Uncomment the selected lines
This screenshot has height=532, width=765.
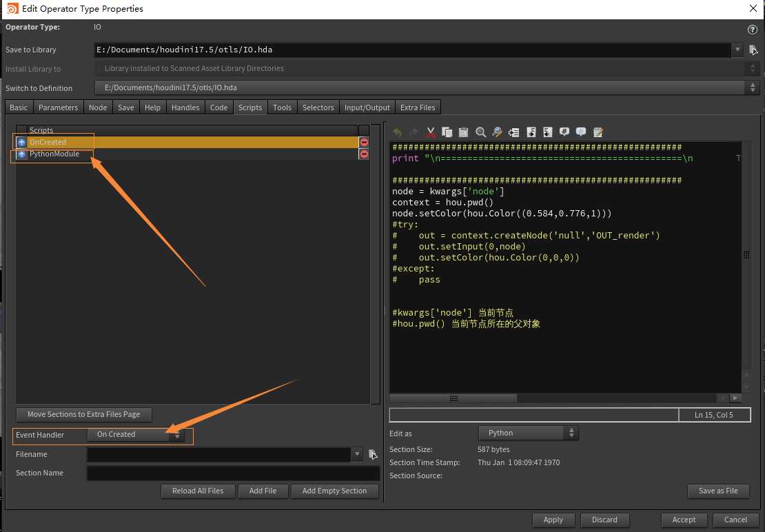(581, 132)
